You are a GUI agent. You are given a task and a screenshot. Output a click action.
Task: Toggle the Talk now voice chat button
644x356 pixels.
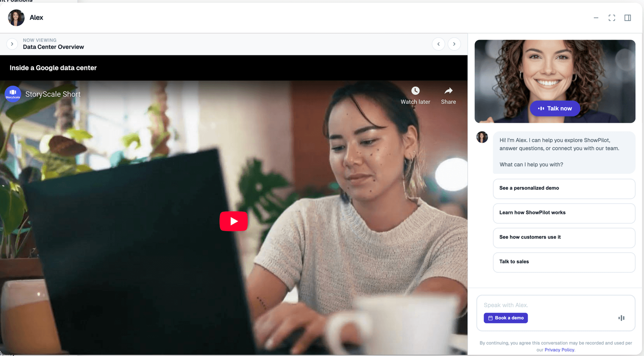[x=555, y=108]
